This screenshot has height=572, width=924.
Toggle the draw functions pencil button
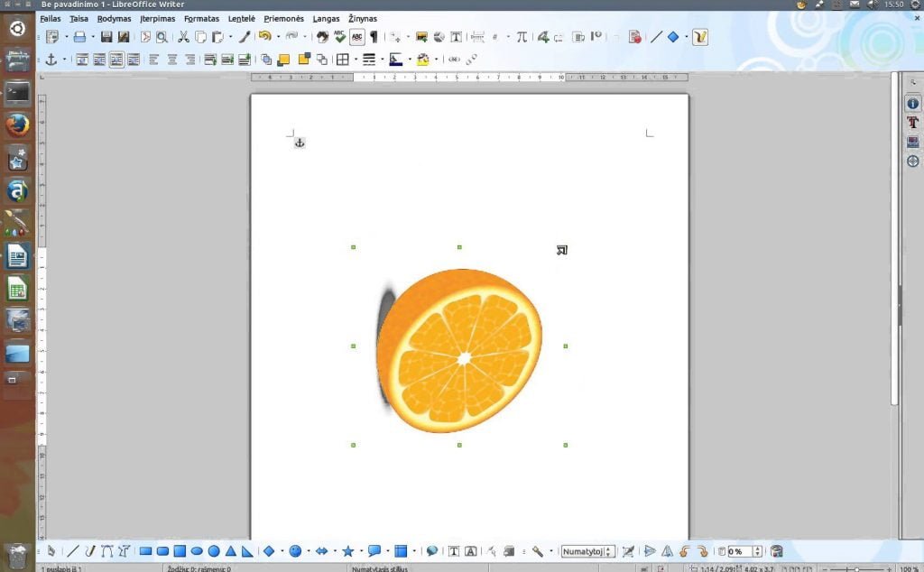(x=699, y=37)
